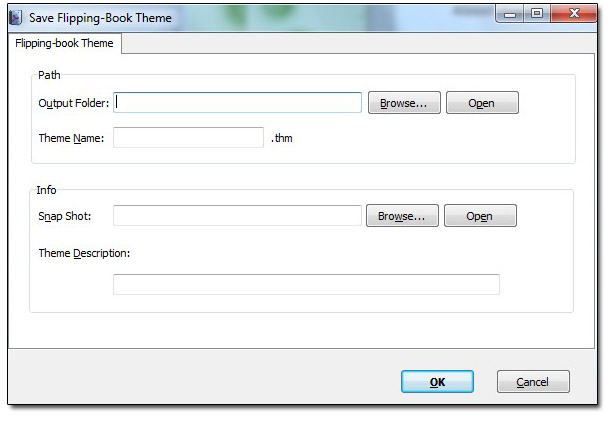Select the Flipping-book Theme tab
616x430 pixels.
[x=64, y=43]
